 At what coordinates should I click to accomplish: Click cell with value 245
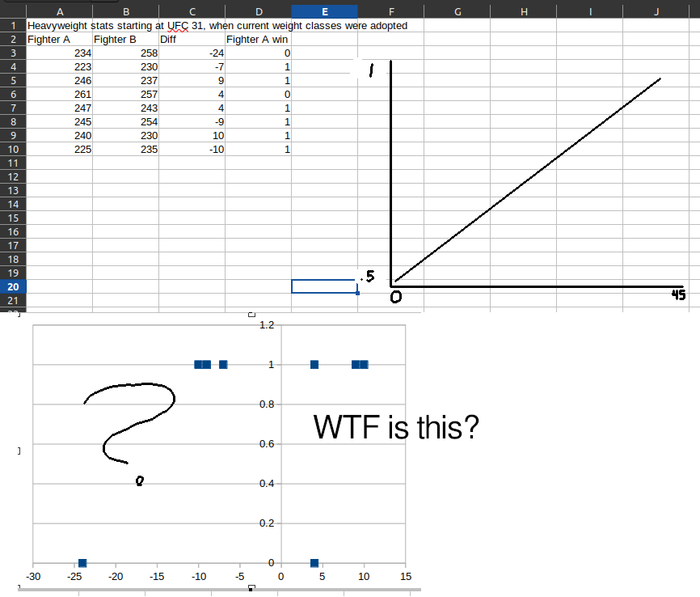59,122
